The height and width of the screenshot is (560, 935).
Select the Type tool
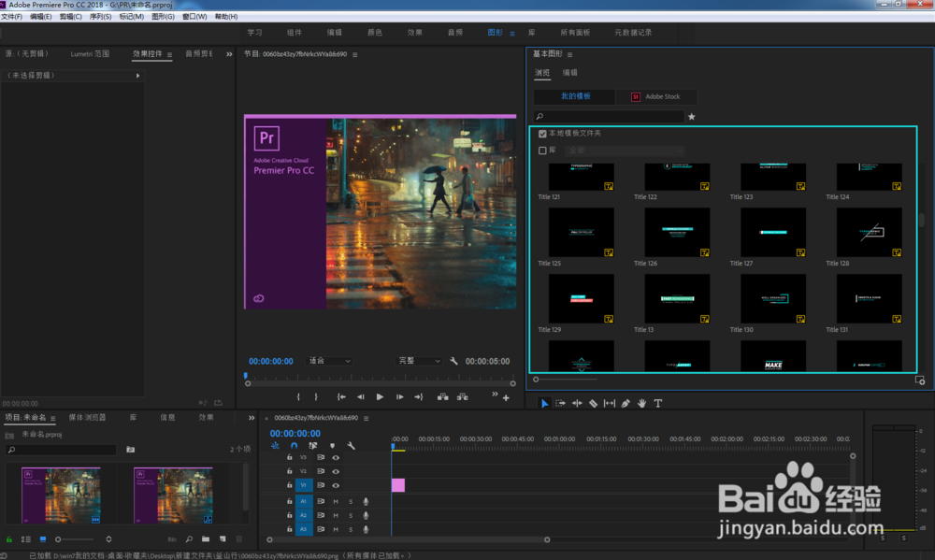click(x=657, y=404)
